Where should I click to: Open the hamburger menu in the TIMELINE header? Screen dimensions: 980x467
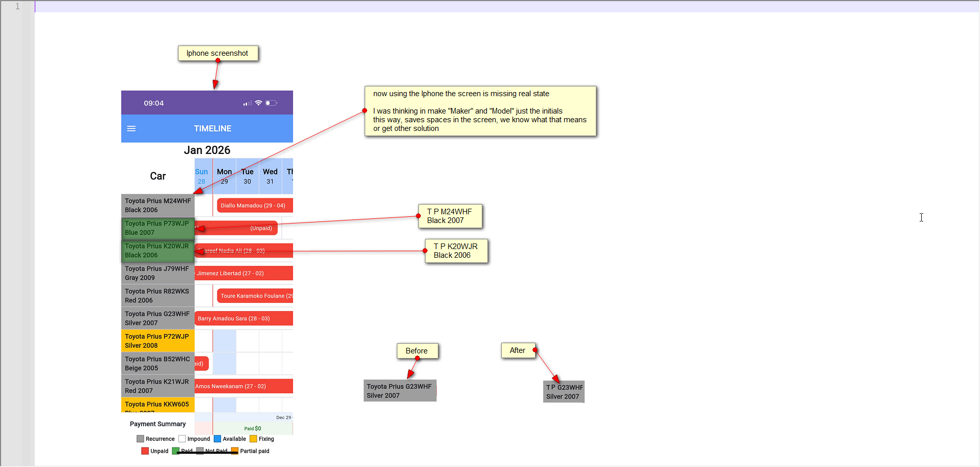131,129
